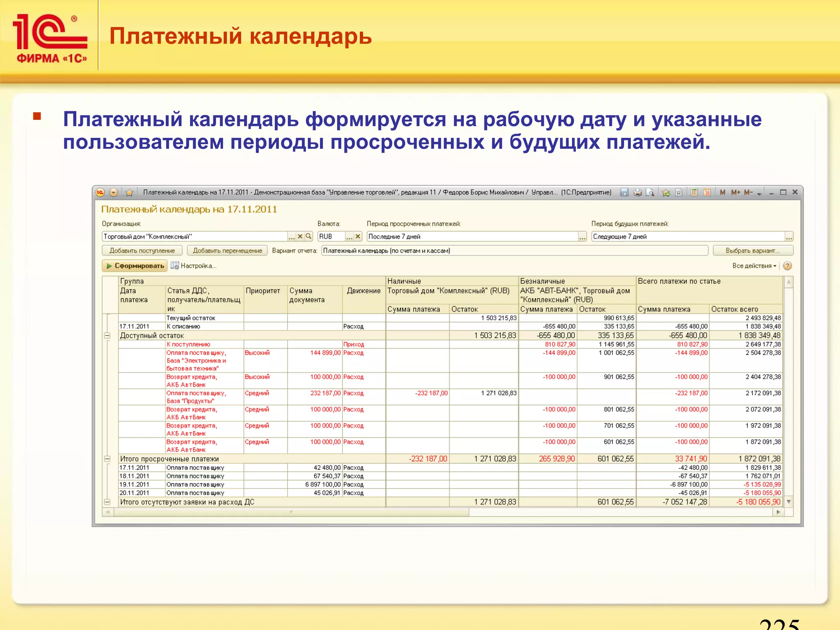Click the M- memory subtract button

[748, 192]
